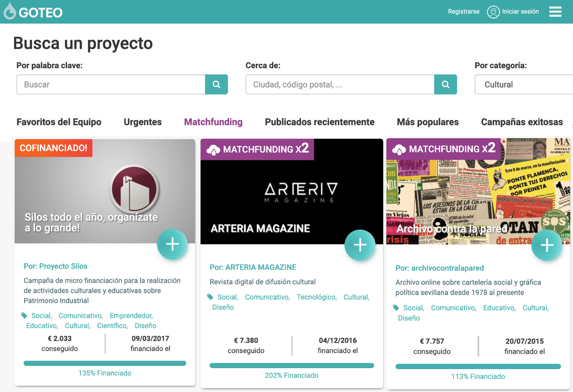Click the 202% Financiado label

pyautogui.click(x=292, y=375)
